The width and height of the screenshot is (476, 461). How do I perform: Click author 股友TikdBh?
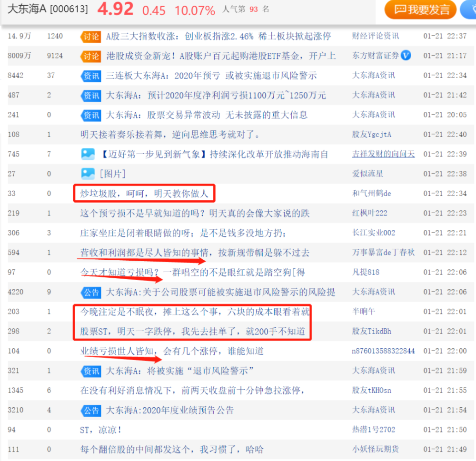tap(372, 331)
